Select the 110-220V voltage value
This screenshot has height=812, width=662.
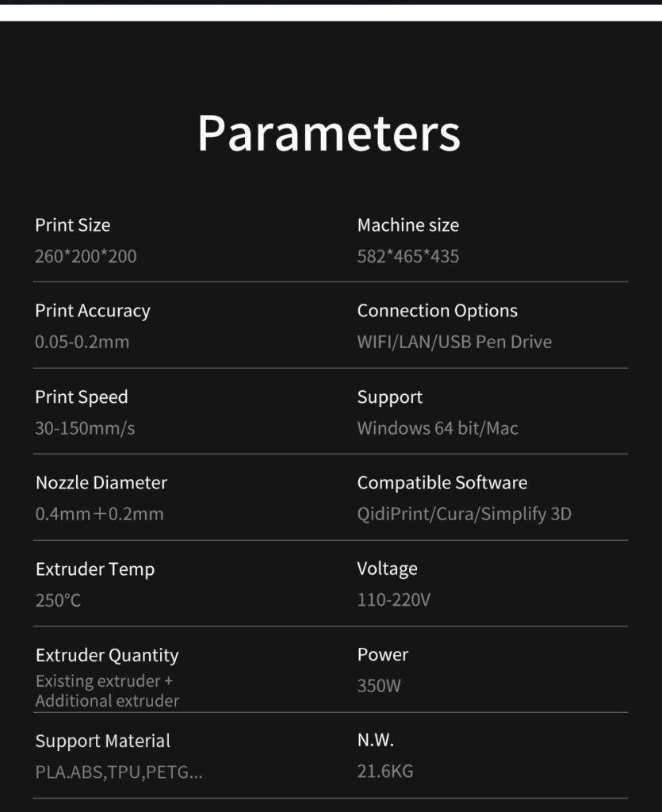click(x=393, y=599)
